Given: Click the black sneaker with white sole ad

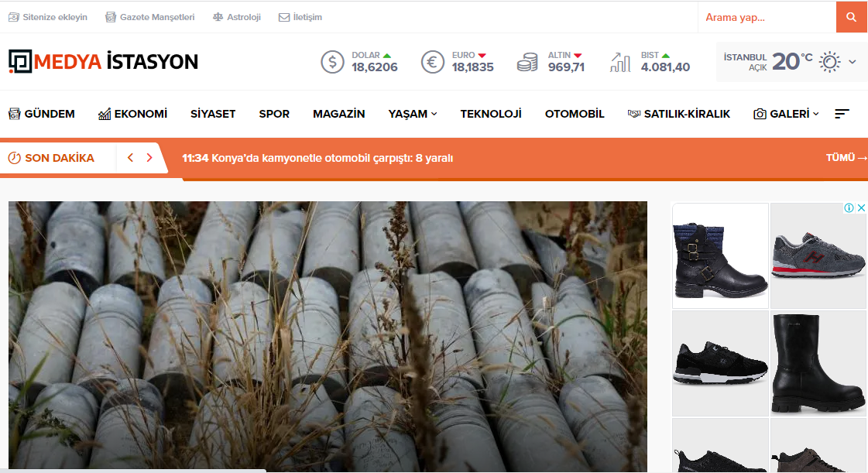Looking at the screenshot, I should [x=720, y=364].
